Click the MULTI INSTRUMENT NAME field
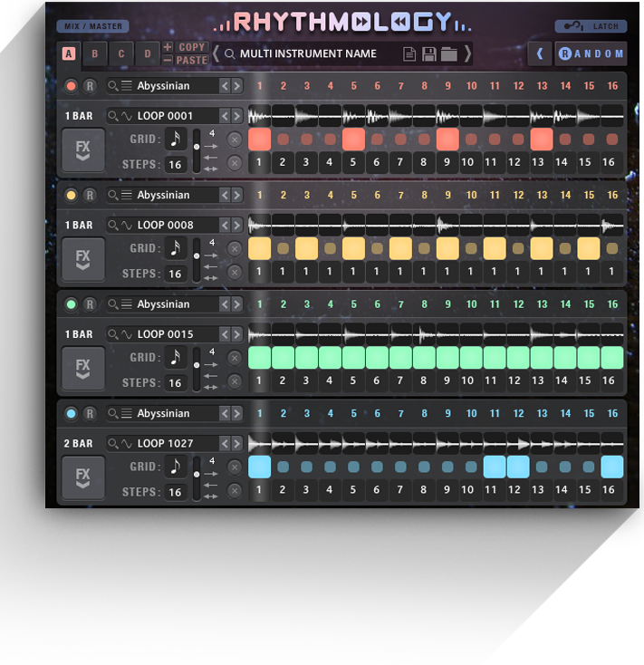The image size is (644, 665). 308,53
